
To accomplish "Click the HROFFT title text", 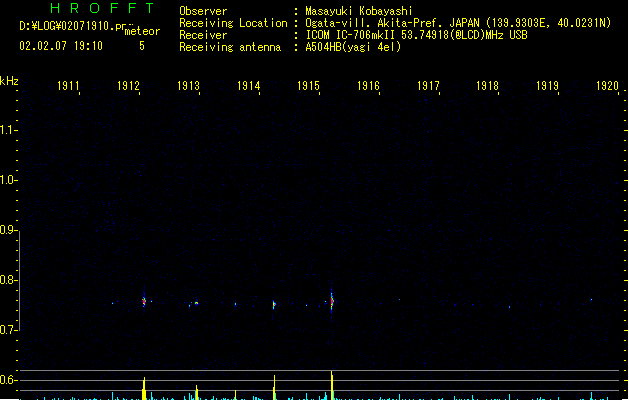I will coord(102,8).
